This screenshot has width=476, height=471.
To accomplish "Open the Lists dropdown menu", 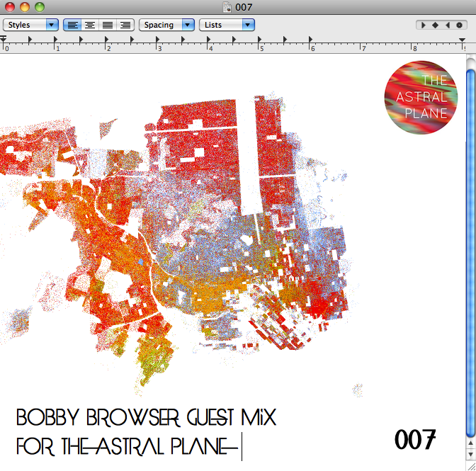I will (227, 25).
